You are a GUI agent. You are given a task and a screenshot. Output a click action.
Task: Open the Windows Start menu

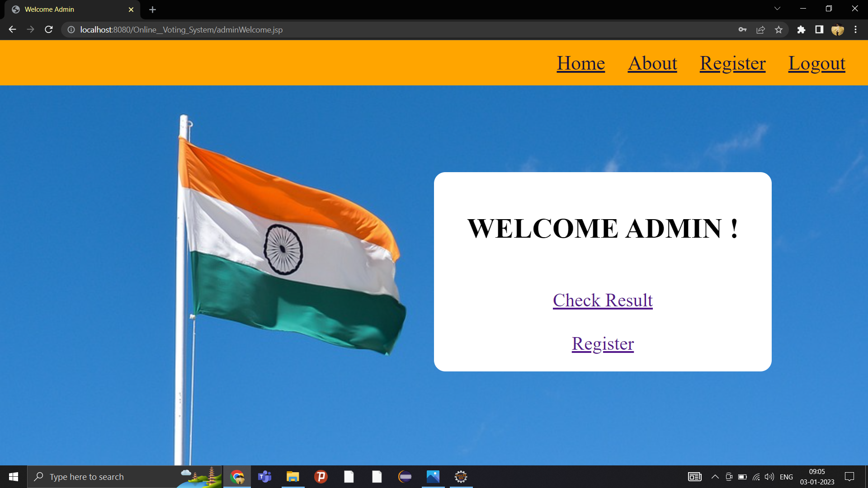click(x=14, y=477)
